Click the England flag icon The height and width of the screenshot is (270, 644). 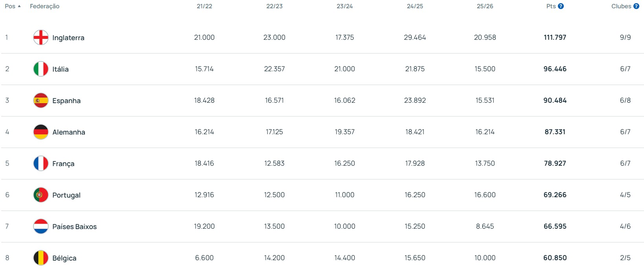point(41,37)
